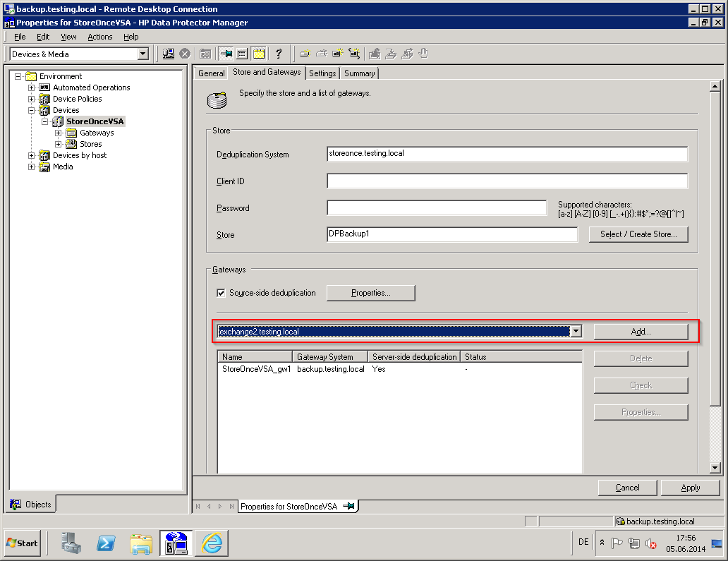The height and width of the screenshot is (561, 728).
Task: Open the exchange2.testing.local gateway dropdown
Action: [x=576, y=331]
